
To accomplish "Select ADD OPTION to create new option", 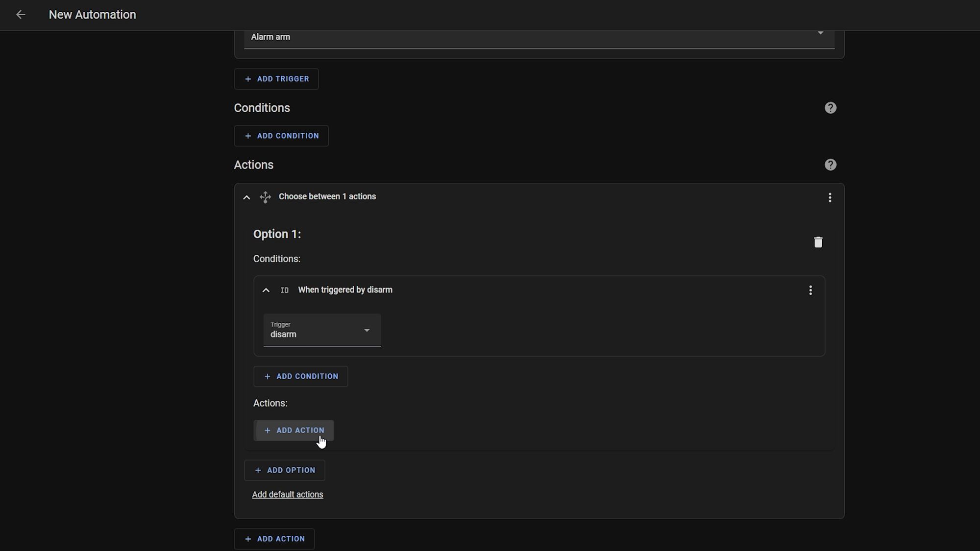I will click(x=285, y=470).
